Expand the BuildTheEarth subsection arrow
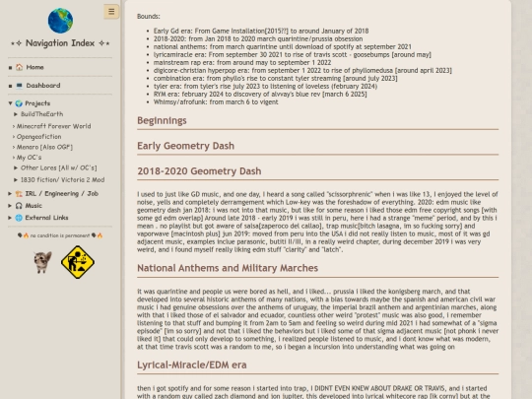Screen dimensions: 532x399 [16, 114]
